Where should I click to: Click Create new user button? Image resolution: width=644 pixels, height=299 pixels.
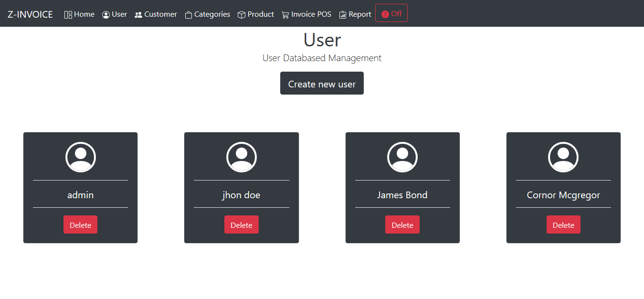[x=322, y=83]
